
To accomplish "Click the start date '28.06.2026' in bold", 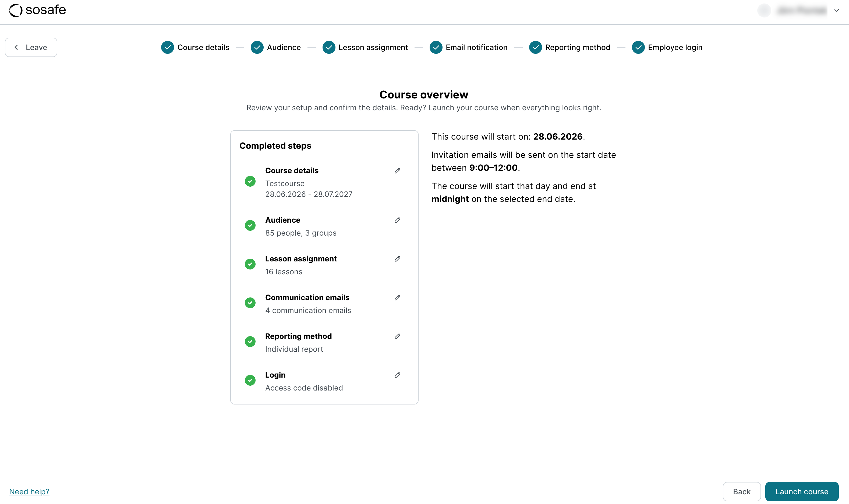I will 558,137.
